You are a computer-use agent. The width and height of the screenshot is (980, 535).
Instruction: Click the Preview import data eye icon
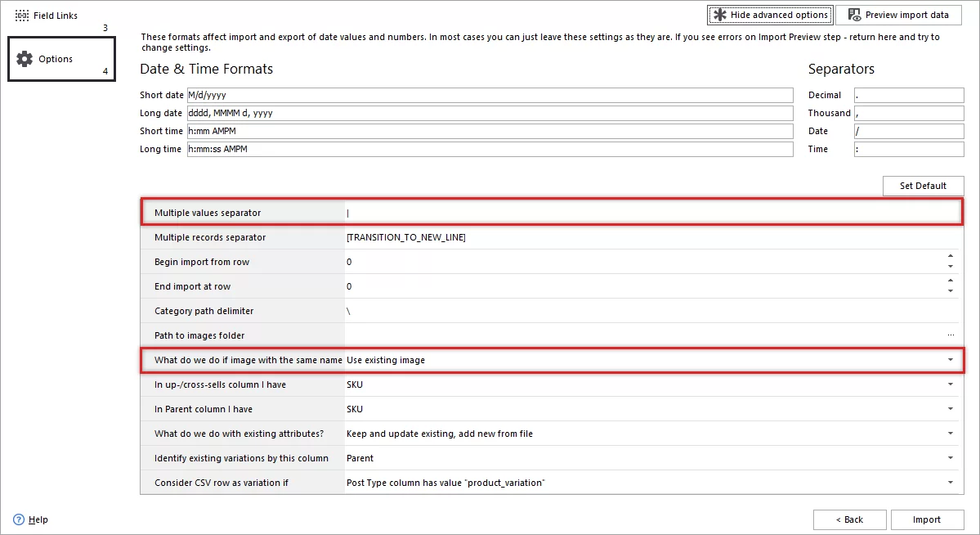tap(852, 14)
